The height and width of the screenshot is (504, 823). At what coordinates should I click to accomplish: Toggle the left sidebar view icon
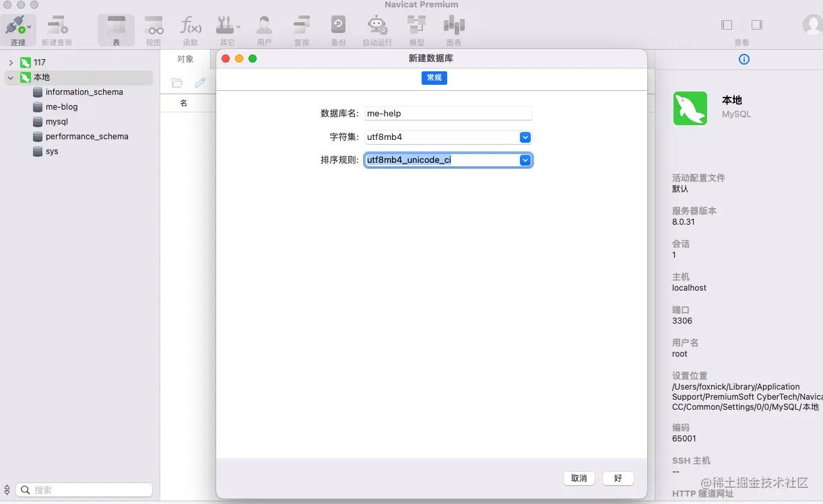[727, 25]
